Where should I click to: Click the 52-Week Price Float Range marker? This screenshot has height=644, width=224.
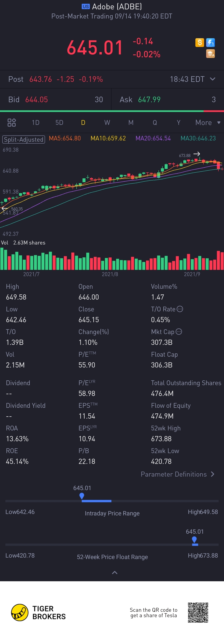click(194, 540)
